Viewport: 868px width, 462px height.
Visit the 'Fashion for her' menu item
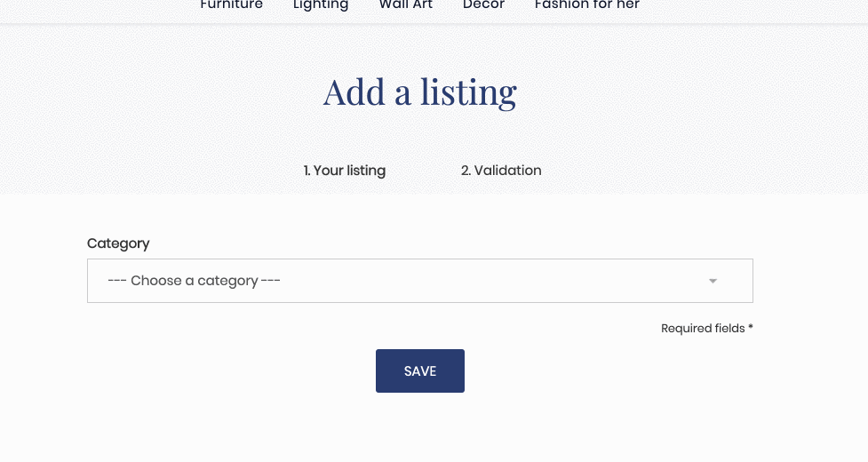[586, 5]
